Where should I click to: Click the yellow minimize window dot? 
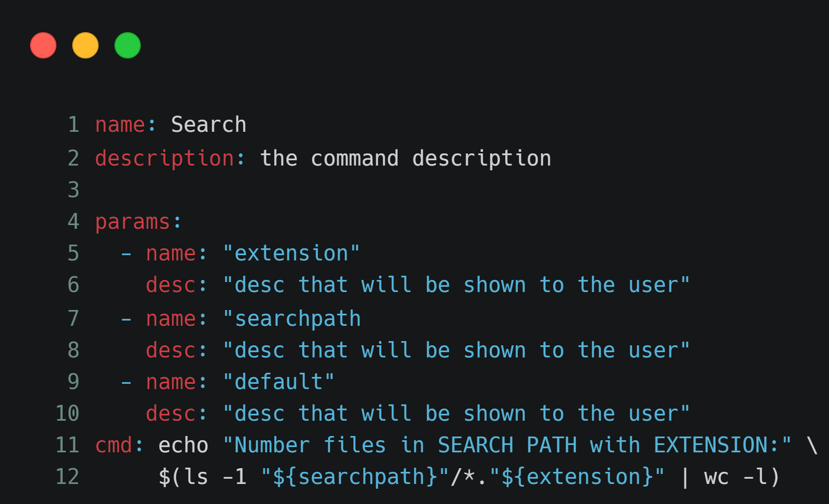tap(85, 45)
